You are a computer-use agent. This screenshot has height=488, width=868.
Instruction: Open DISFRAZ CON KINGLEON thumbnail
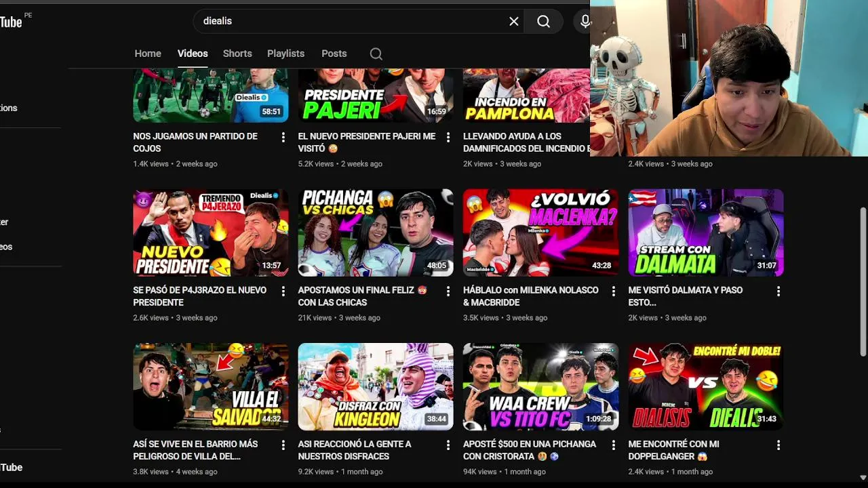coord(376,386)
